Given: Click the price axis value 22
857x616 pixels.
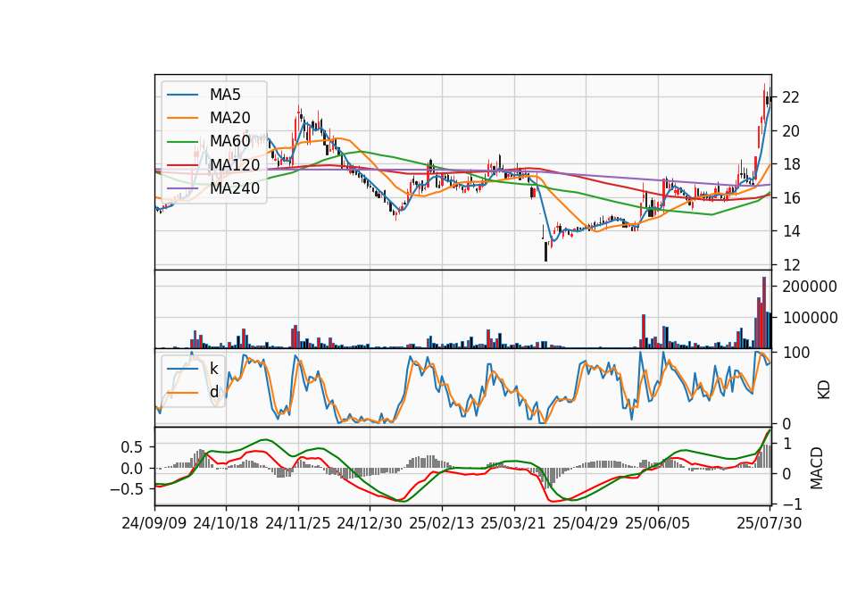Looking at the screenshot, I should 791,97.
